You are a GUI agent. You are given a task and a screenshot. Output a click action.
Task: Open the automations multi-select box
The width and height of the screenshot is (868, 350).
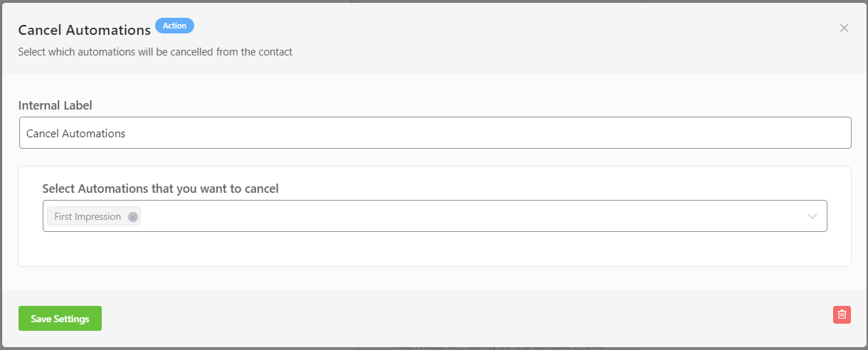click(x=435, y=216)
